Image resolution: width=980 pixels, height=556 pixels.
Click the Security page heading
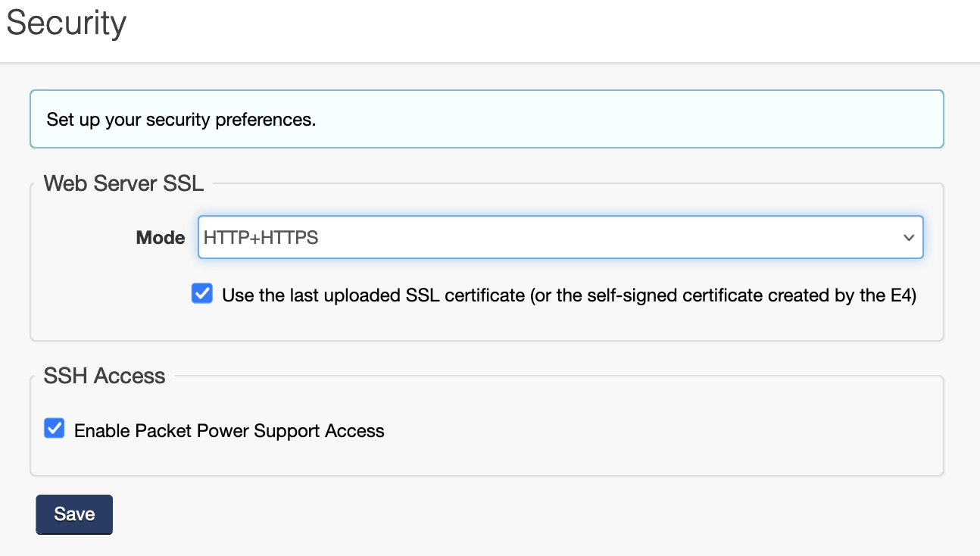click(66, 23)
